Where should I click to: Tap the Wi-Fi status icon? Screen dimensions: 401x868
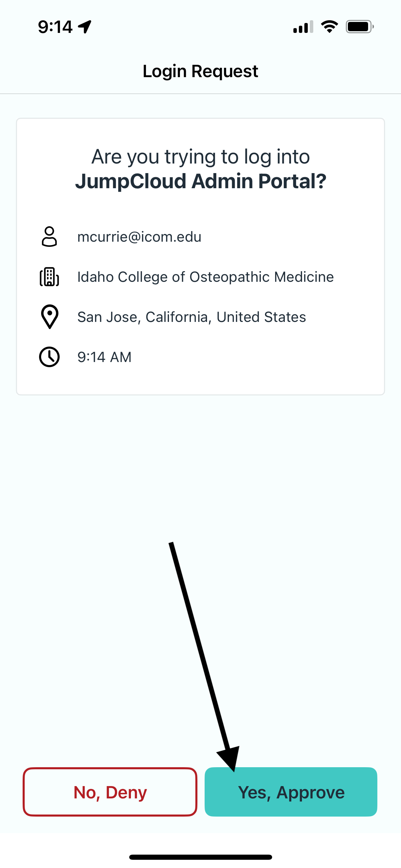(329, 27)
